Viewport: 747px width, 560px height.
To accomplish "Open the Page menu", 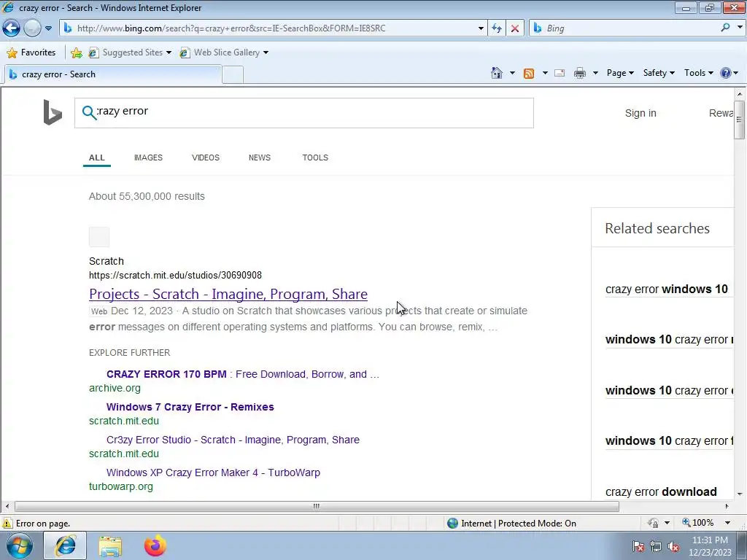I will [620, 73].
